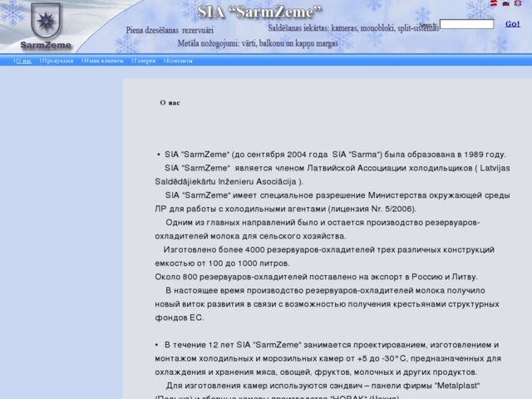The height and width of the screenshot is (399, 532).
Task: Click the "О нас" page heading
Action: pyautogui.click(x=170, y=103)
